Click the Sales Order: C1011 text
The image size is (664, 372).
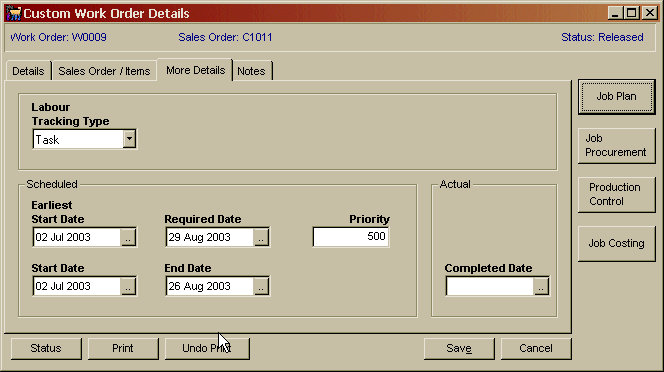click(x=225, y=37)
